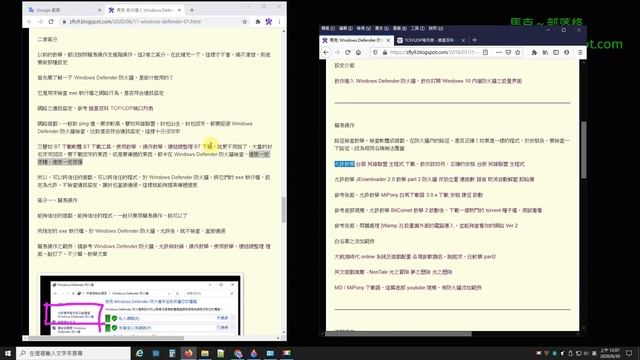The image size is (640, 360).
Task: Open the Chrome three-dot menu
Action: (x=279, y=22)
